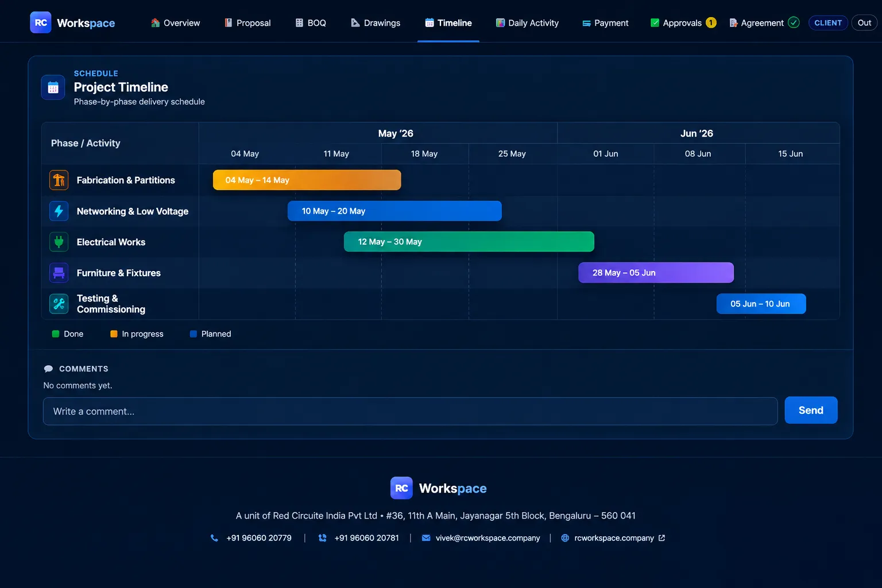
Task: Click the 08 Jun week column header
Action: [x=698, y=154]
